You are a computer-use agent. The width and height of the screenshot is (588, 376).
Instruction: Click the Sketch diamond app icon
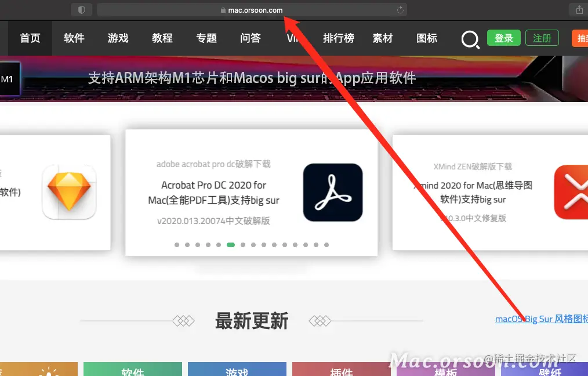click(69, 191)
